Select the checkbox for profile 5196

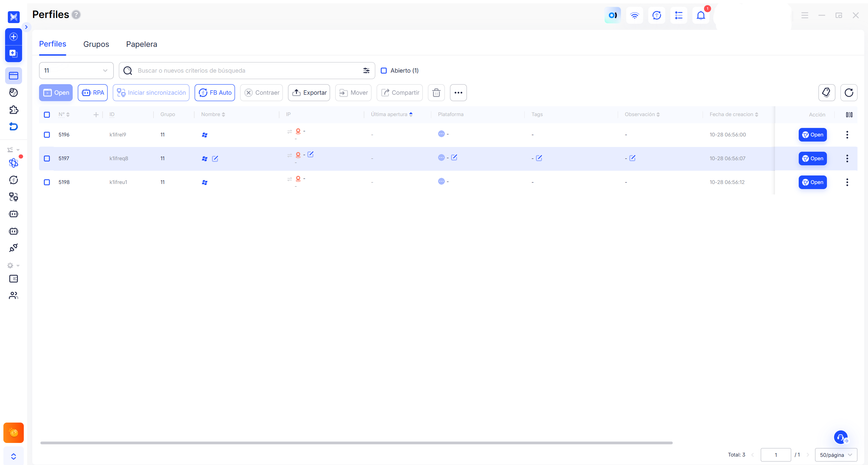click(x=47, y=135)
